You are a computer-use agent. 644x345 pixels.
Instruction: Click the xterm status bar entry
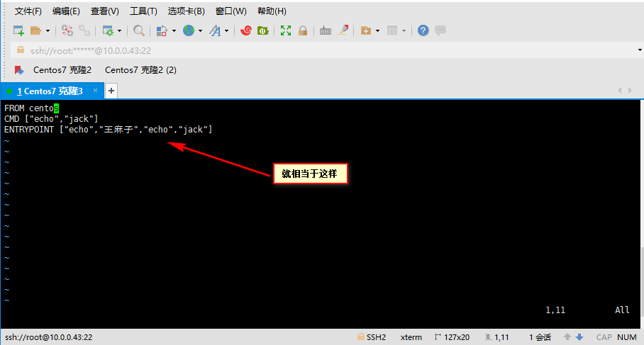(x=411, y=337)
